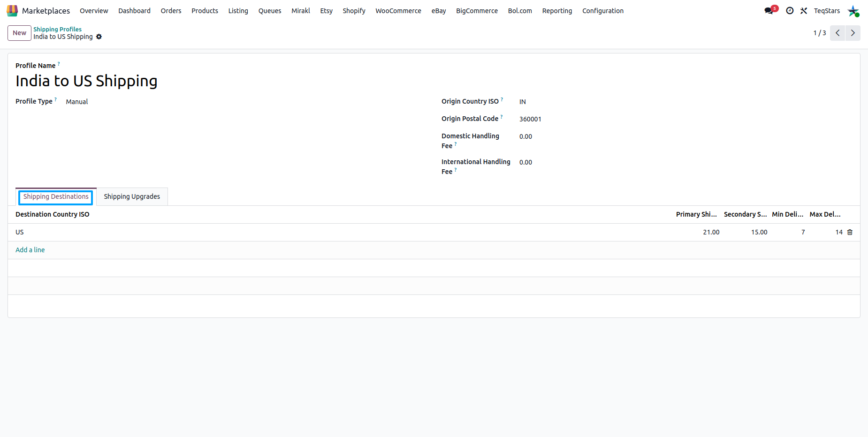Click min delivery days value 7
The width and height of the screenshot is (868, 437).
tap(803, 232)
